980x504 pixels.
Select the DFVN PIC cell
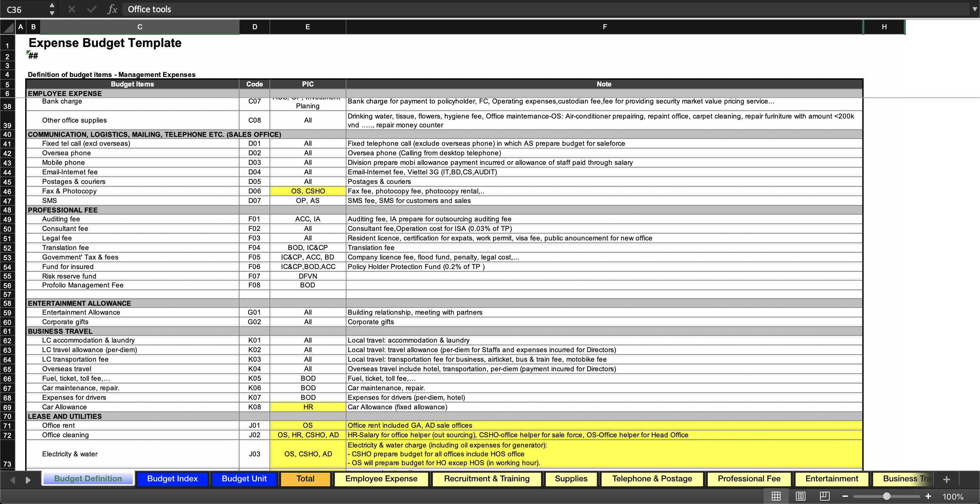[308, 277]
